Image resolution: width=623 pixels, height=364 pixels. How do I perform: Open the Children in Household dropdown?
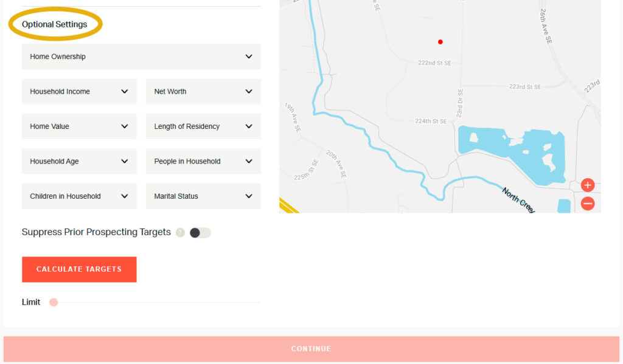pyautogui.click(x=79, y=196)
